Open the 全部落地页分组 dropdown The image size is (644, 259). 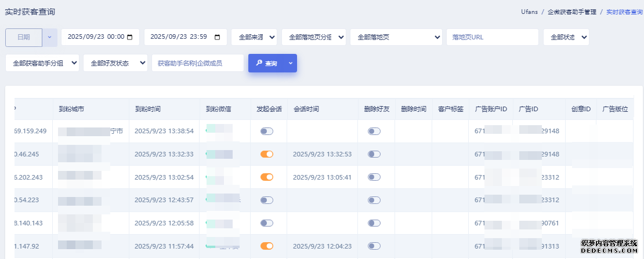tap(313, 37)
